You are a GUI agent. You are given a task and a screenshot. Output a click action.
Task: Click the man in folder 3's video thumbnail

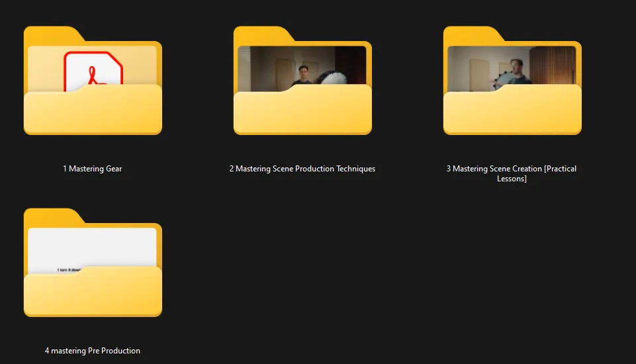tap(518, 73)
